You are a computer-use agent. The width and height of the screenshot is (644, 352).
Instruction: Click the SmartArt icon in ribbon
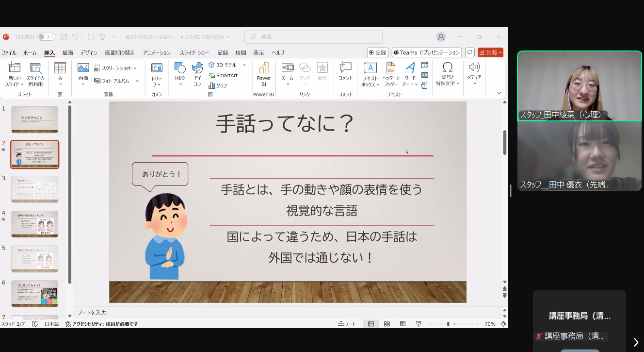point(223,75)
